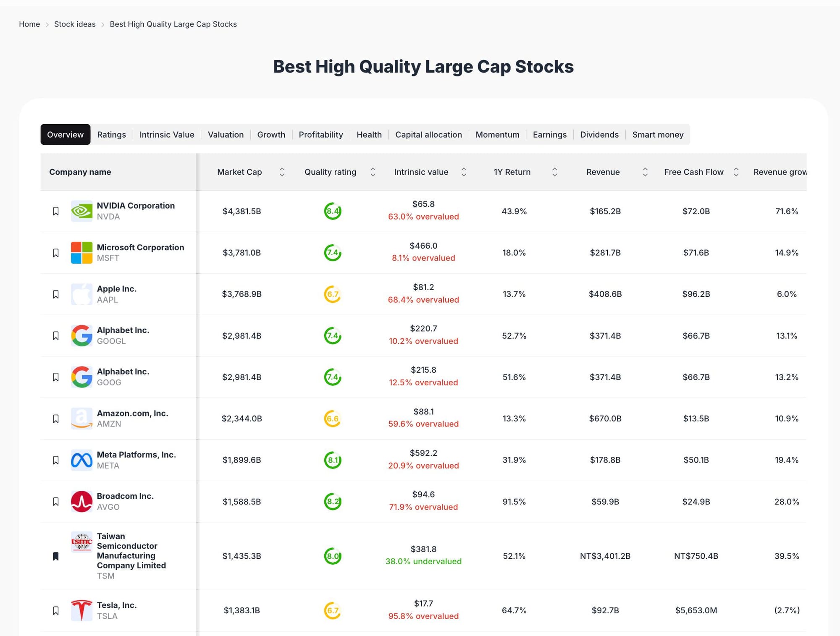Viewport: 840px width, 636px height.
Task: Switch to the Valuation tab
Action: click(226, 134)
